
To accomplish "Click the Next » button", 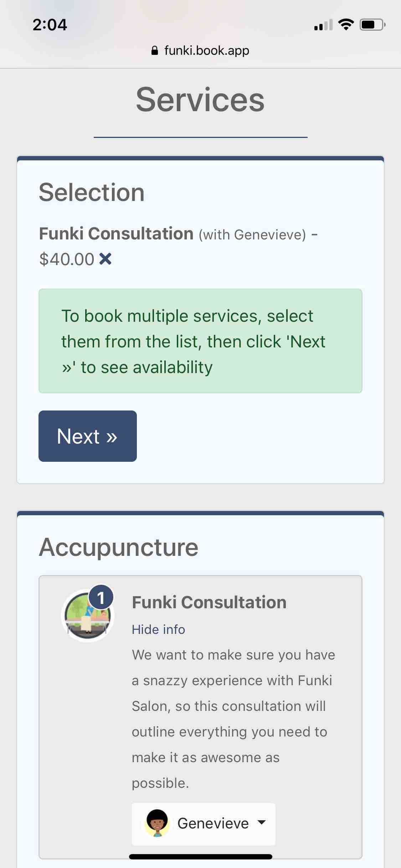I will coord(88,436).
